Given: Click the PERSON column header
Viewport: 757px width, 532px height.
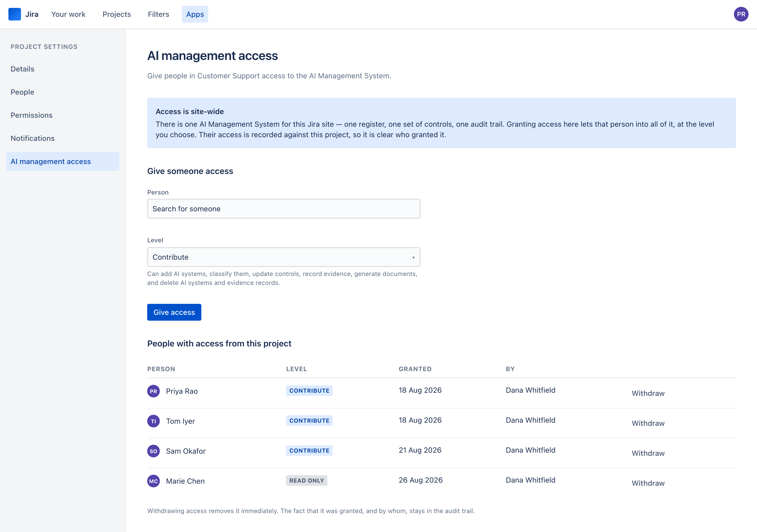Looking at the screenshot, I should [161, 369].
